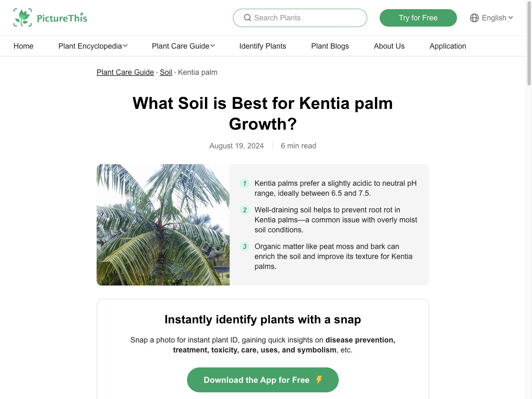Follow the Plant Care Guide breadcrumb link
This screenshot has height=399, width=532.
(x=125, y=72)
